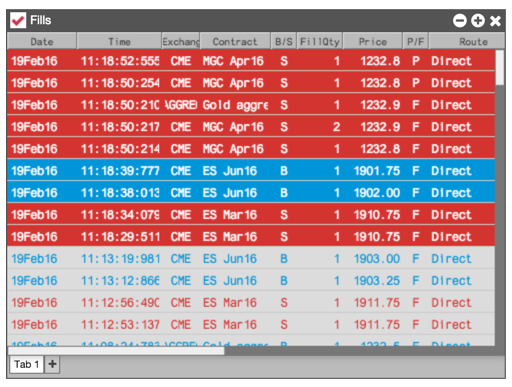
Task: Toggle the Fills window checkmark icon
Action: click(x=18, y=20)
